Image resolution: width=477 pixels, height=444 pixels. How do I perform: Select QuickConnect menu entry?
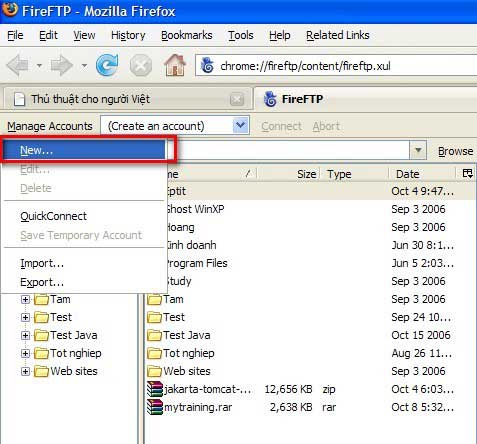(84, 216)
